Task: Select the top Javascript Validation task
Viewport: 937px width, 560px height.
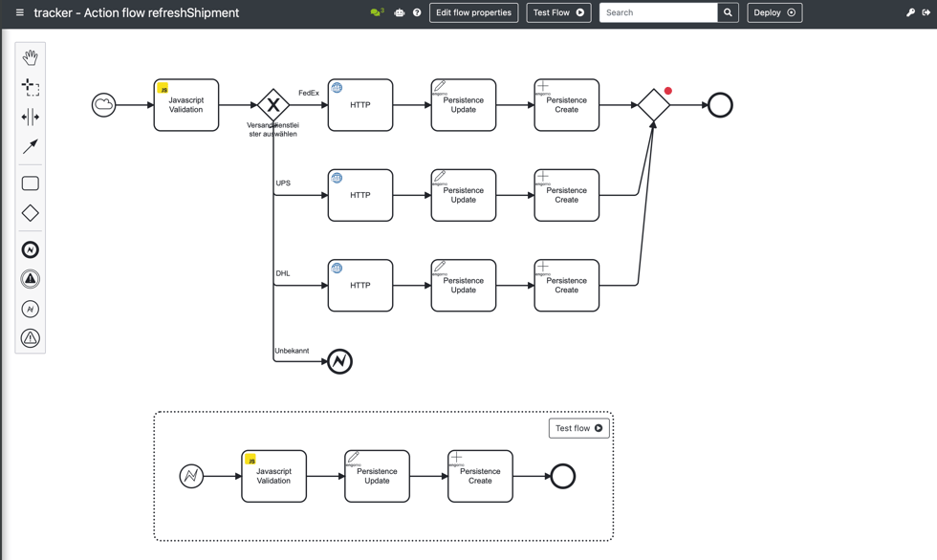Action: [186, 105]
